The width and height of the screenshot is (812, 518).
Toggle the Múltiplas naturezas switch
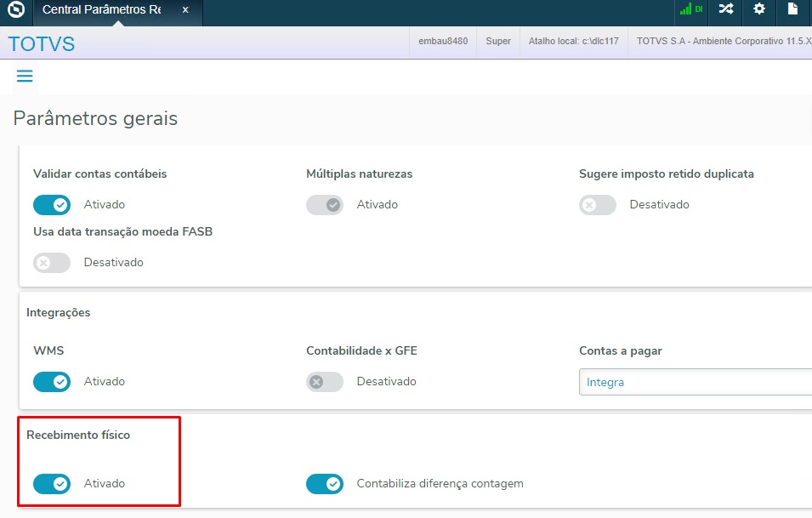click(325, 205)
